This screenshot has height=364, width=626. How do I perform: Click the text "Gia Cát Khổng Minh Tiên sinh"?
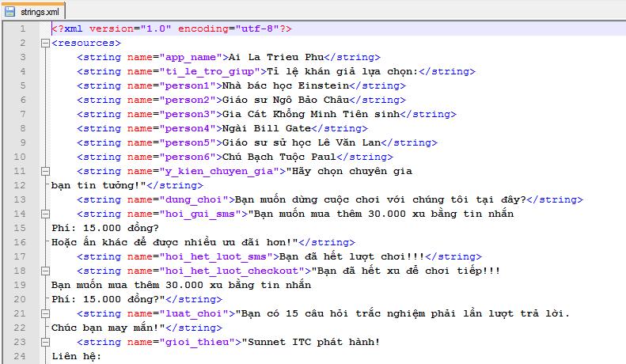coord(311,114)
